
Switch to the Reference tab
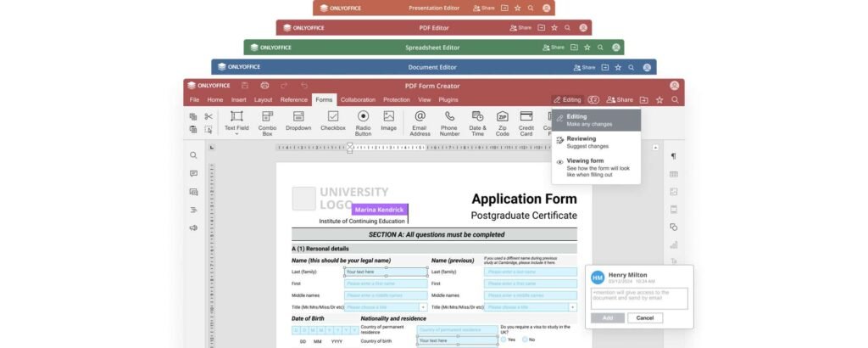[293, 100]
